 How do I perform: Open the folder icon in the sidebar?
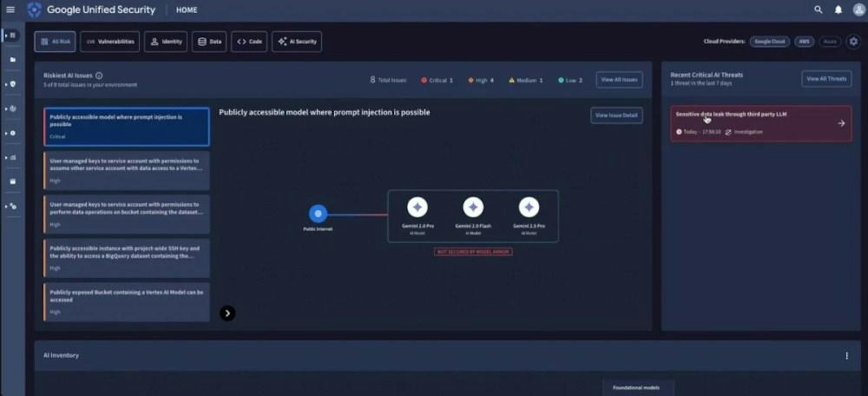coord(13,60)
